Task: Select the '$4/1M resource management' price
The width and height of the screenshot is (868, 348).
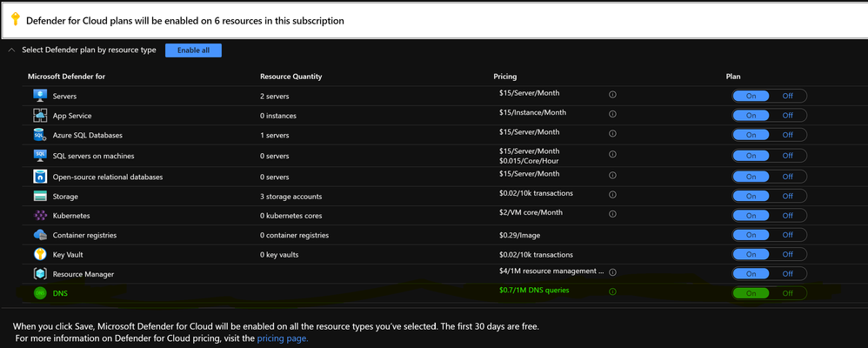Action: coord(551,271)
